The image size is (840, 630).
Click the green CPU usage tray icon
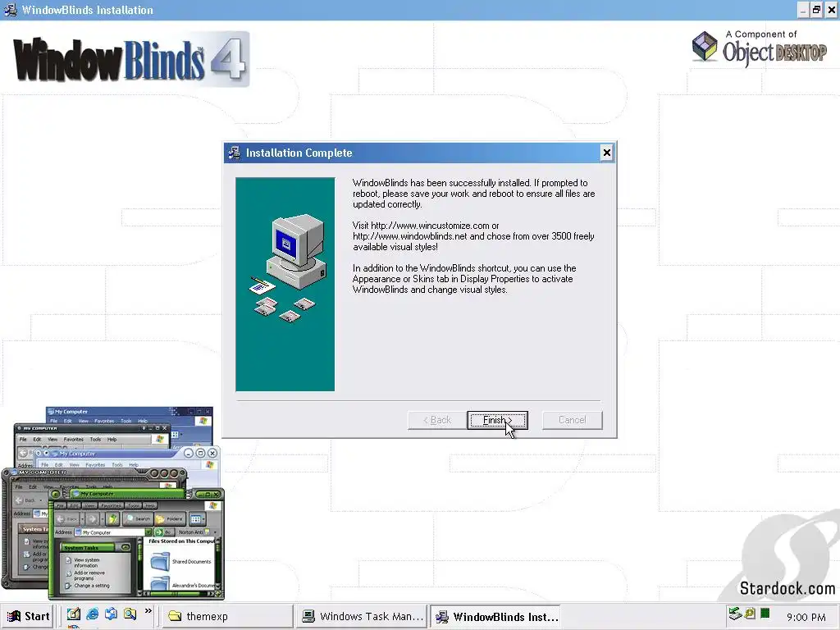point(765,614)
